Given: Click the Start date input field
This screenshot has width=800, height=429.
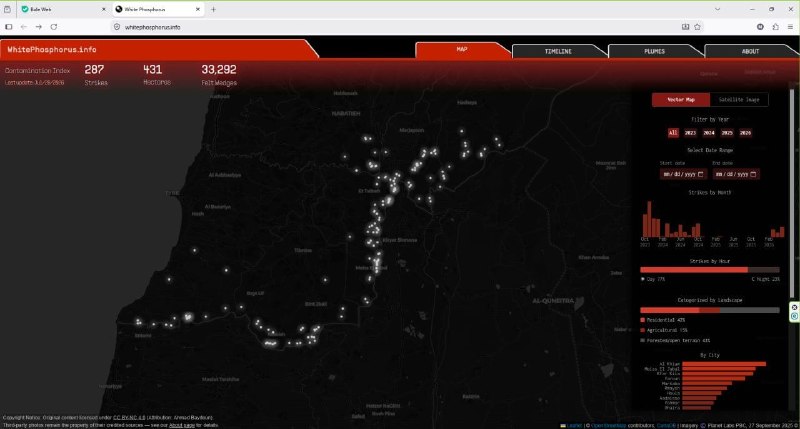Looking at the screenshot, I should tap(683, 174).
